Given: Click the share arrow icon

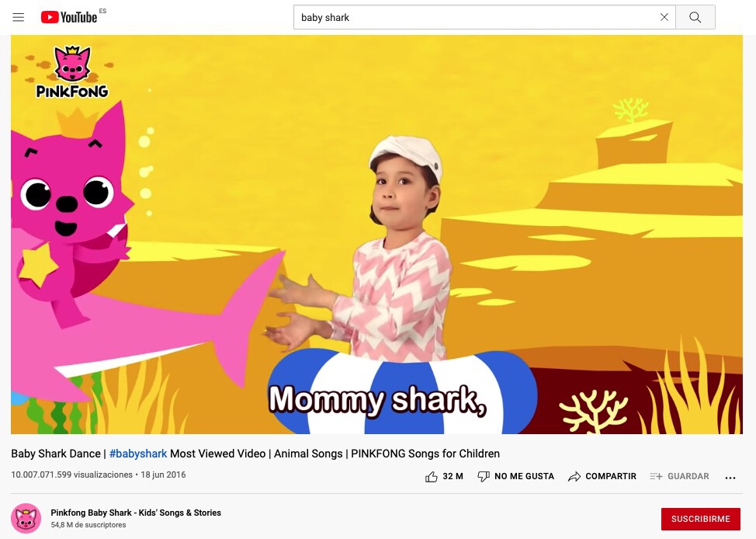Looking at the screenshot, I should pyautogui.click(x=574, y=477).
